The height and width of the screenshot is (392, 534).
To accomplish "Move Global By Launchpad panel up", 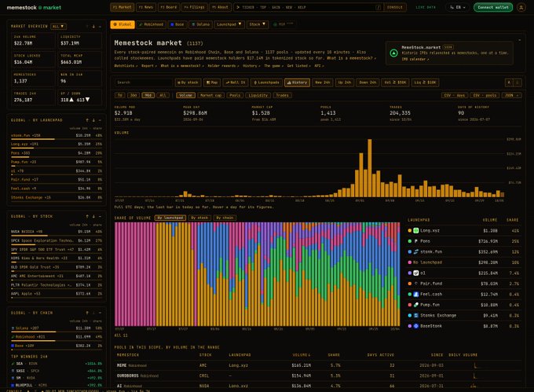I will (x=87, y=120).
